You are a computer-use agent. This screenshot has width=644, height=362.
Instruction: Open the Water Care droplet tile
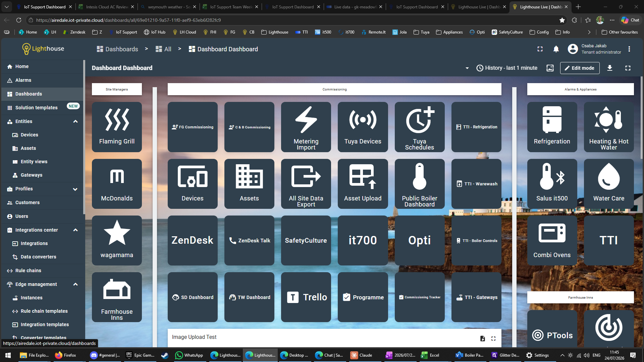(608, 184)
